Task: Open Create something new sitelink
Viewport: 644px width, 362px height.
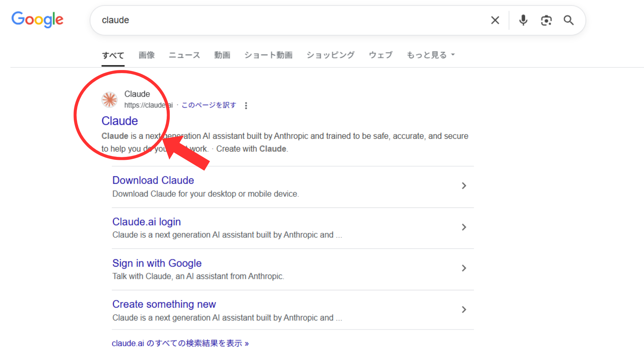Action: pos(164,304)
